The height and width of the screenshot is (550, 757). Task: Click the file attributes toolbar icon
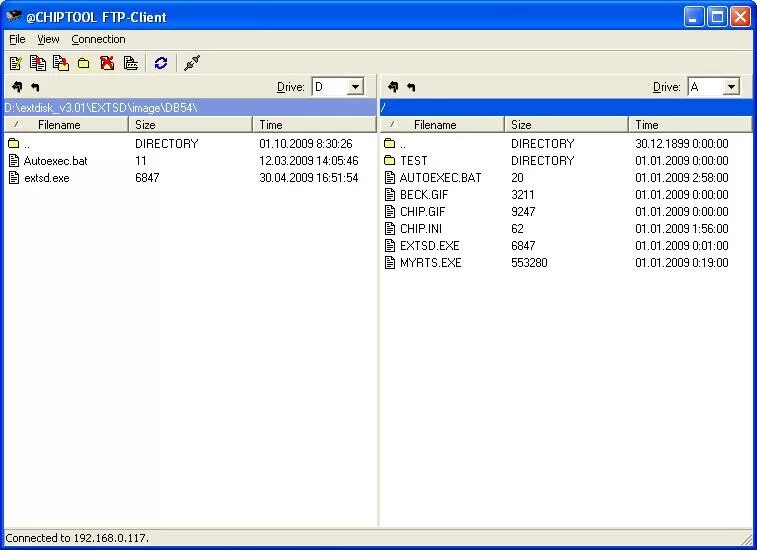coord(130,63)
